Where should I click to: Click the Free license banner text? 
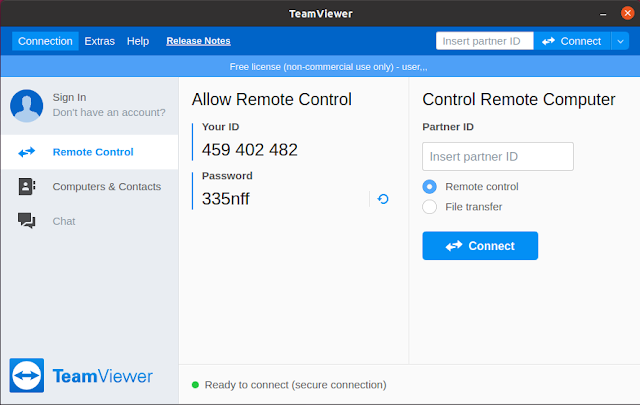[x=329, y=67]
